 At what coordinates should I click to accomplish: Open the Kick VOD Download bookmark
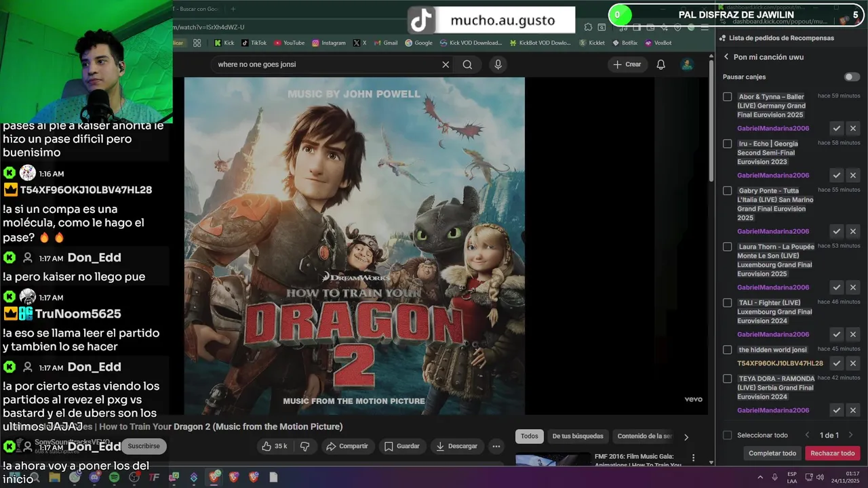471,43
